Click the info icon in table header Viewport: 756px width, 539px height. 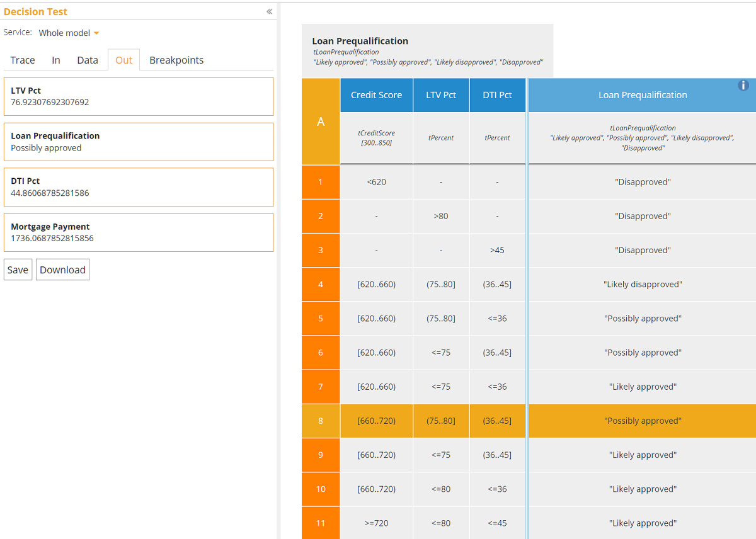pos(743,86)
